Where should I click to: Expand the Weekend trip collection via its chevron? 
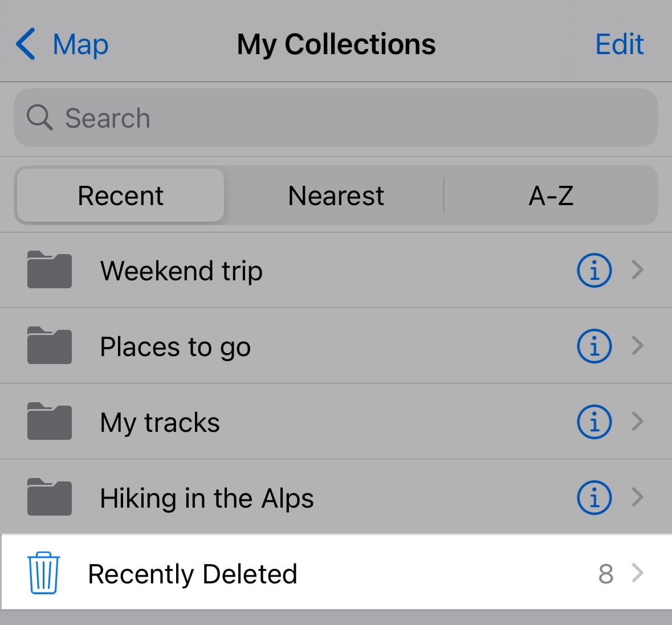click(x=638, y=270)
